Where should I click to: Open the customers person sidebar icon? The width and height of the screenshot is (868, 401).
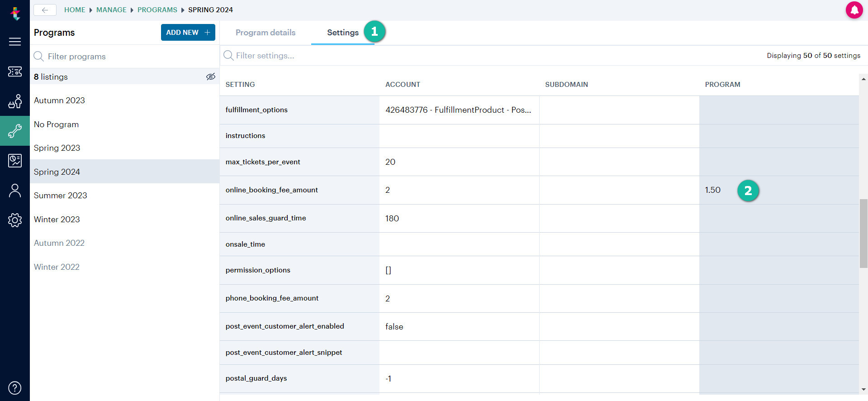coord(15,191)
